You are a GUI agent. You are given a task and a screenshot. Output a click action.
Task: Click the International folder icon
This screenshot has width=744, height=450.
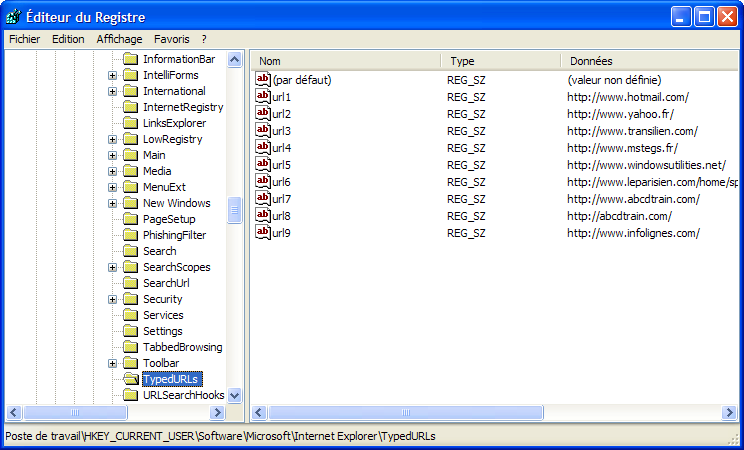pyautogui.click(x=130, y=91)
